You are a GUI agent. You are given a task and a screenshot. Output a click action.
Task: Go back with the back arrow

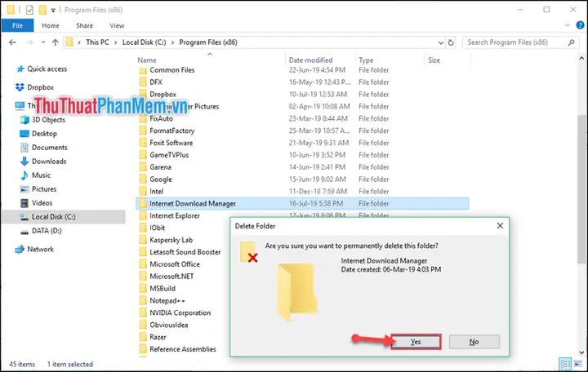click(x=12, y=42)
